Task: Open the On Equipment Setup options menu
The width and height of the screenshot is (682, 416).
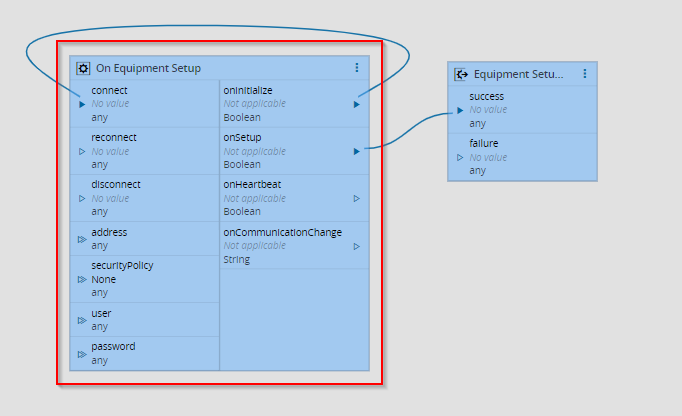Action: point(357,68)
